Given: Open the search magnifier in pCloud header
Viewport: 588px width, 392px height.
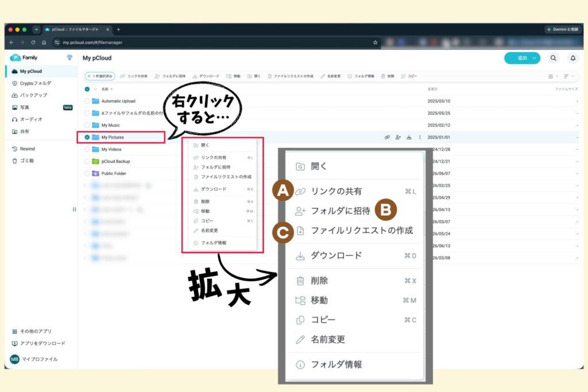Looking at the screenshot, I should (x=553, y=58).
